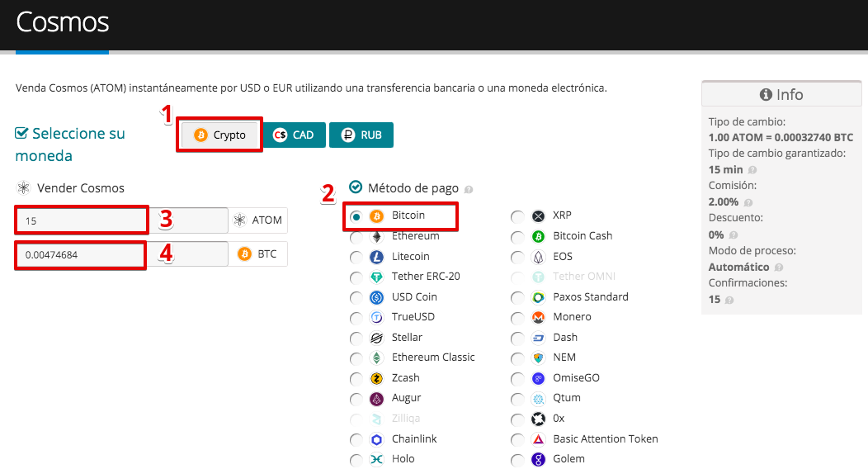Open help icon beside 15 min
This screenshot has width=868, height=469.
point(752,170)
